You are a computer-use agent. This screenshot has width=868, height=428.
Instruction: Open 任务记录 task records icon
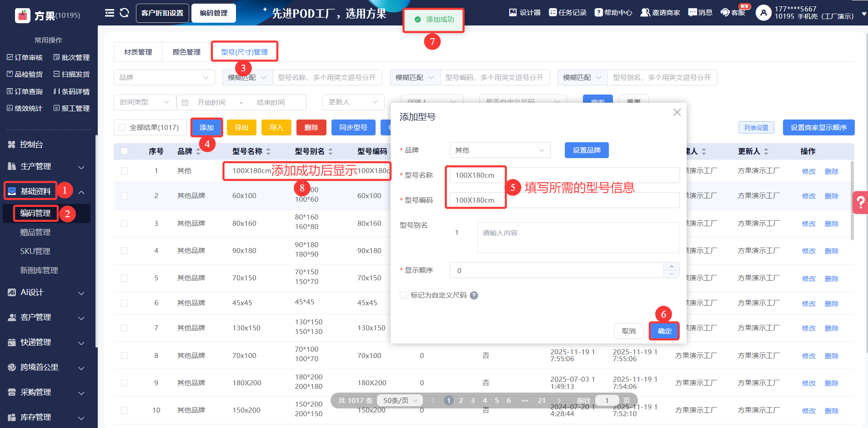pyautogui.click(x=552, y=12)
